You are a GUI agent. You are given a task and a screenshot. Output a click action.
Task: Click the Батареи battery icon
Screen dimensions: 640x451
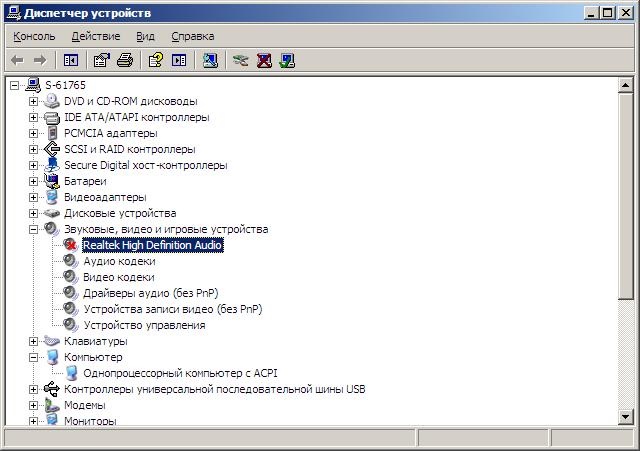(52, 181)
